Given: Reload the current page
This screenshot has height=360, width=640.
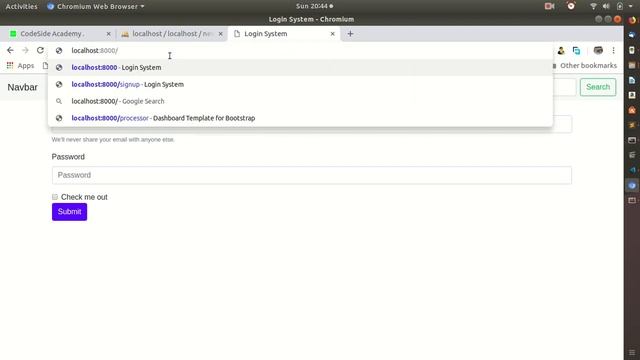Looking at the screenshot, I should (x=40, y=50).
